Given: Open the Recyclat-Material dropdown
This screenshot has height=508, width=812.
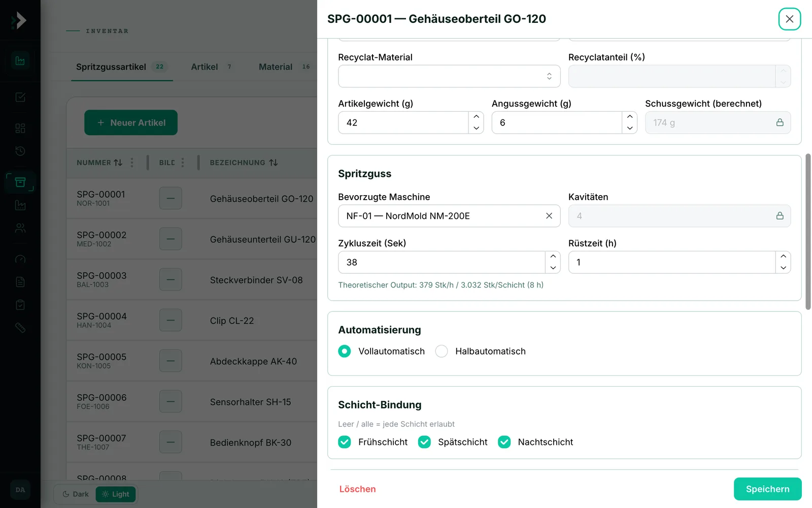Looking at the screenshot, I should (x=449, y=76).
